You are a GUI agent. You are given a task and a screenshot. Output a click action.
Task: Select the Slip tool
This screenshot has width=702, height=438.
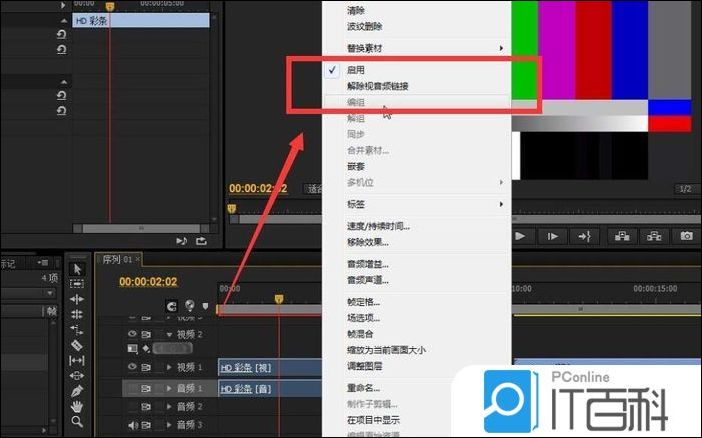click(77, 361)
